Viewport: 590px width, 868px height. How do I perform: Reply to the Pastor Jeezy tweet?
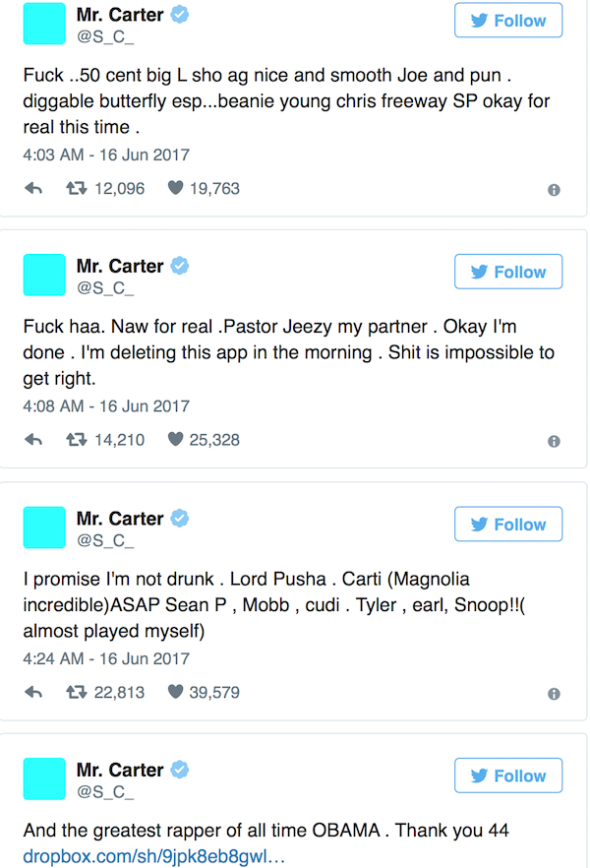coord(33,441)
